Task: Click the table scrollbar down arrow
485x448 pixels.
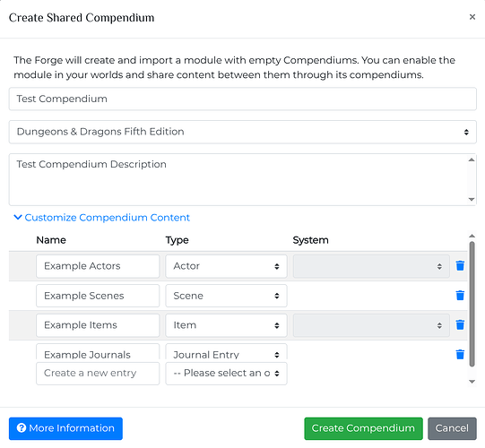Action: 472,382
